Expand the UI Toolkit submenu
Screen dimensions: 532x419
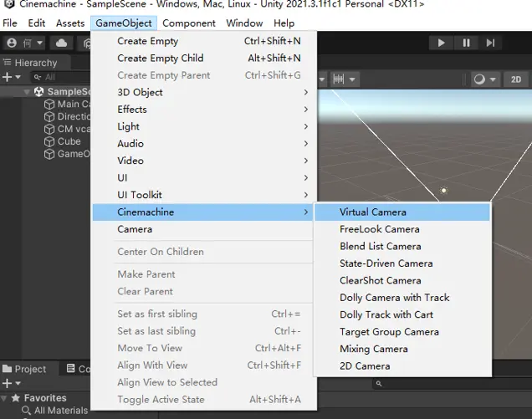(205, 195)
